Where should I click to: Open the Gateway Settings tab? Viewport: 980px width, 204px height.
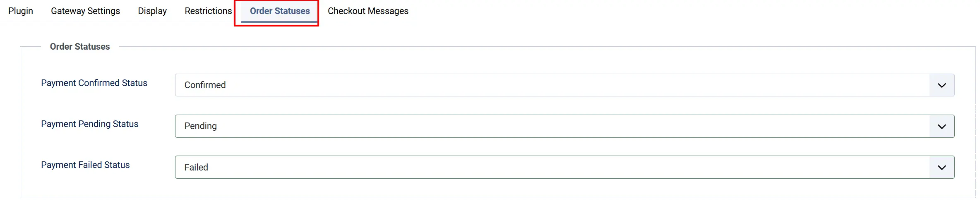point(85,11)
